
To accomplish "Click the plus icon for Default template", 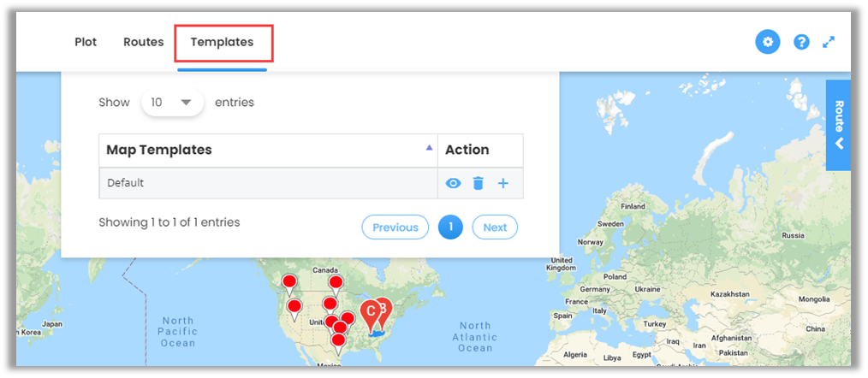I will (503, 183).
